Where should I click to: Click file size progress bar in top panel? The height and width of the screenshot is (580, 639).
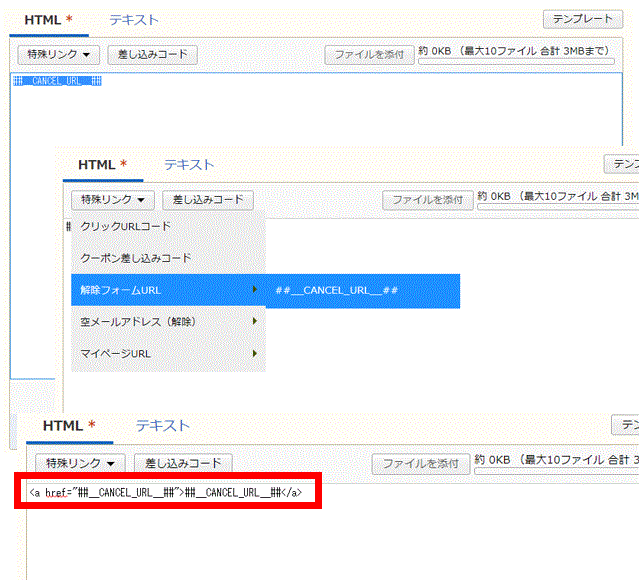[516, 62]
